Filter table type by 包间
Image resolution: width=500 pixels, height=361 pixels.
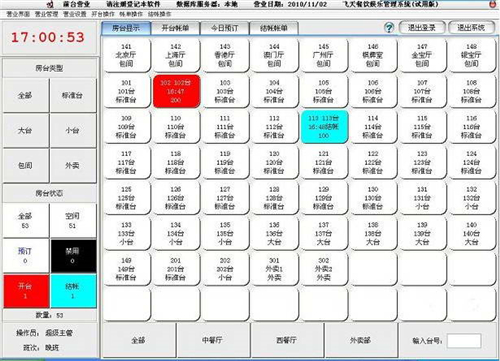[26, 165]
